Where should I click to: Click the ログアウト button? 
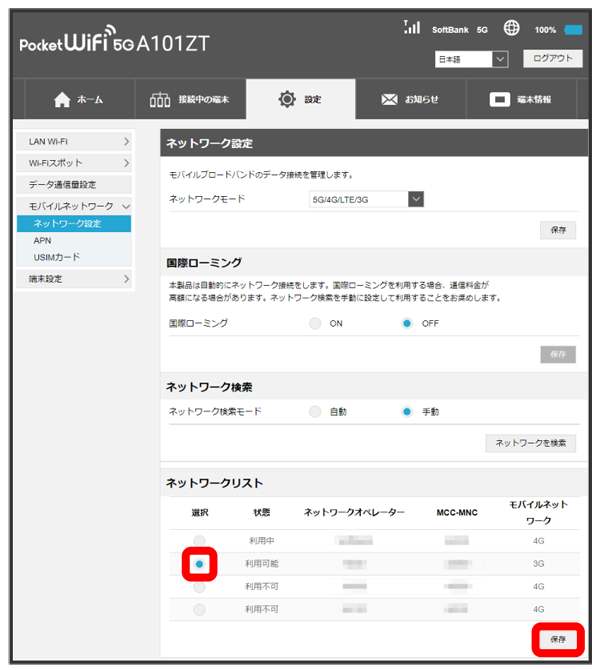tap(551, 59)
